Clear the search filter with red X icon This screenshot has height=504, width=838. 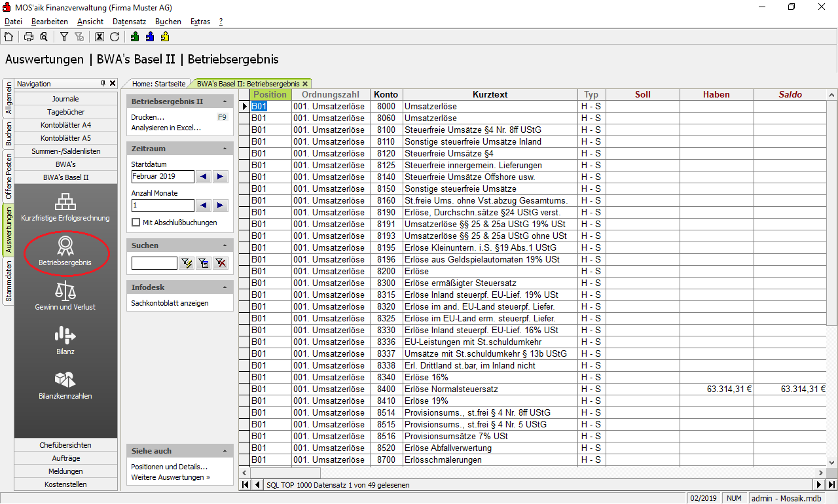221,263
